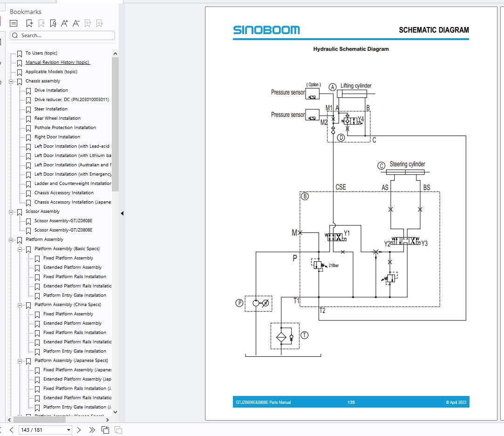The height and width of the screenshot is (436, 504).
Task: Hide the sidebar with the collapse arrow
Action: coord(122,213)
